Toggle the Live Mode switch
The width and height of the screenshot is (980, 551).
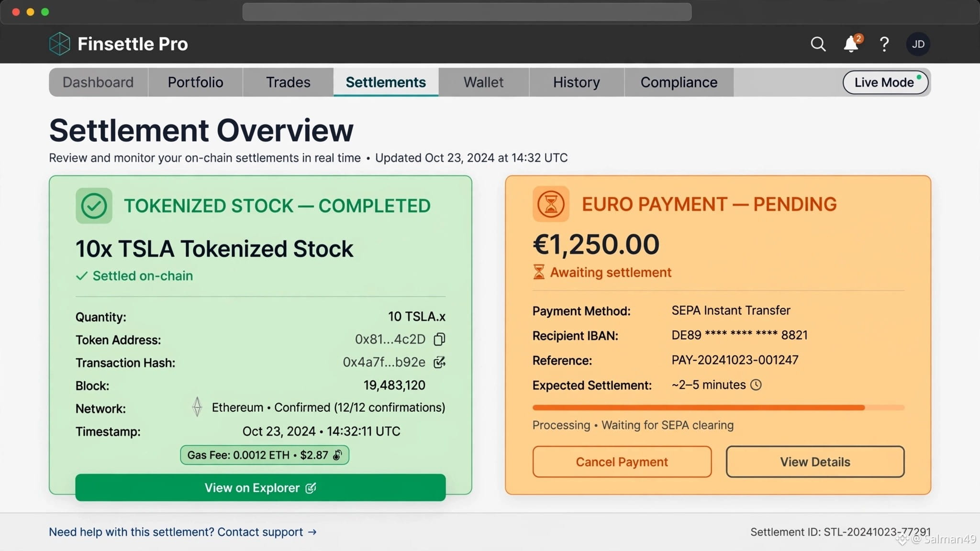tap(885, 82)
